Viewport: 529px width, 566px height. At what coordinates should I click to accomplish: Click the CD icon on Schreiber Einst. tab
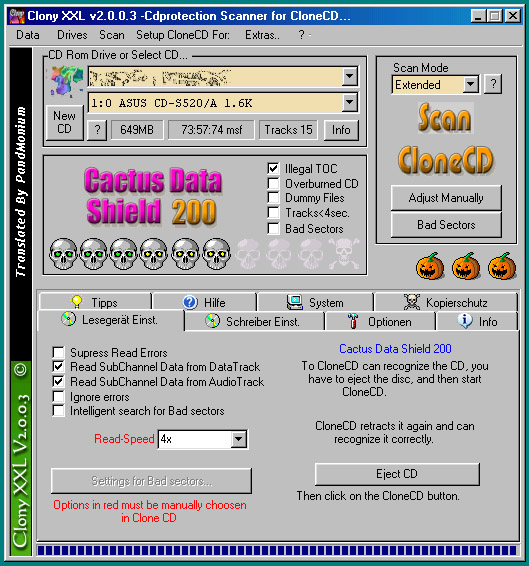click(x=212, y=321)
